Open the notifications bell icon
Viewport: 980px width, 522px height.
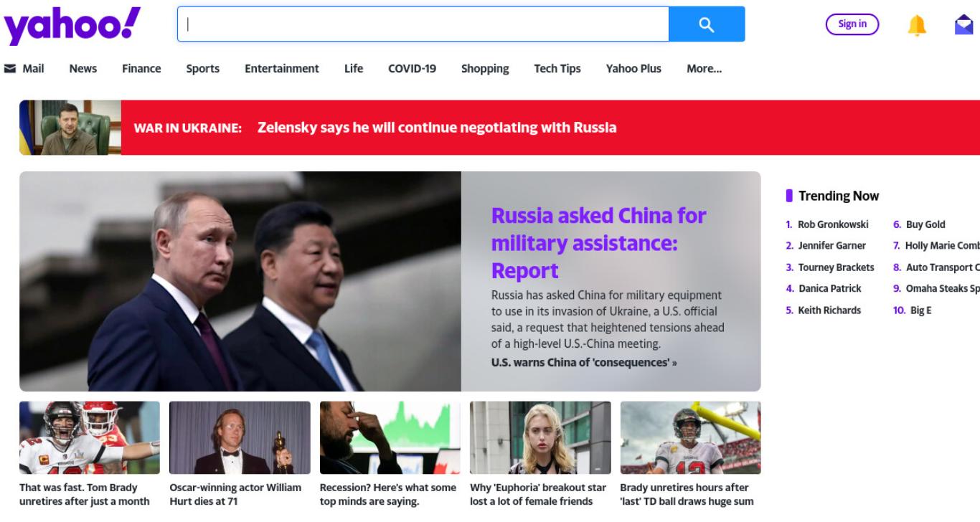pos(917,26)
